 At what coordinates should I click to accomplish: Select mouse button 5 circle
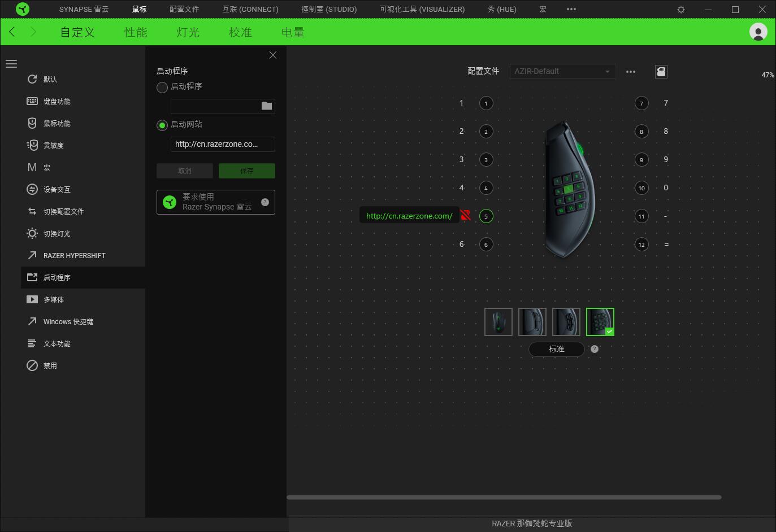[x=486, y=216]
